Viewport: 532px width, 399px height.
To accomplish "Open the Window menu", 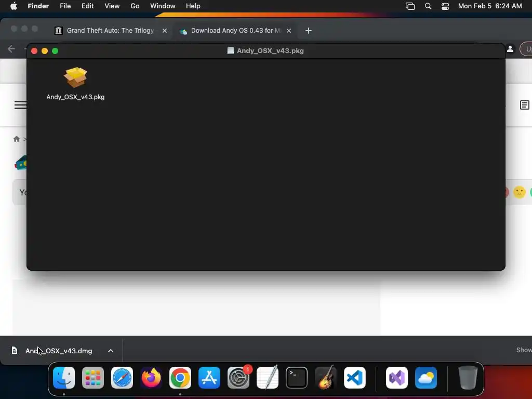I will pyautogui.click(x=163, y=6).
